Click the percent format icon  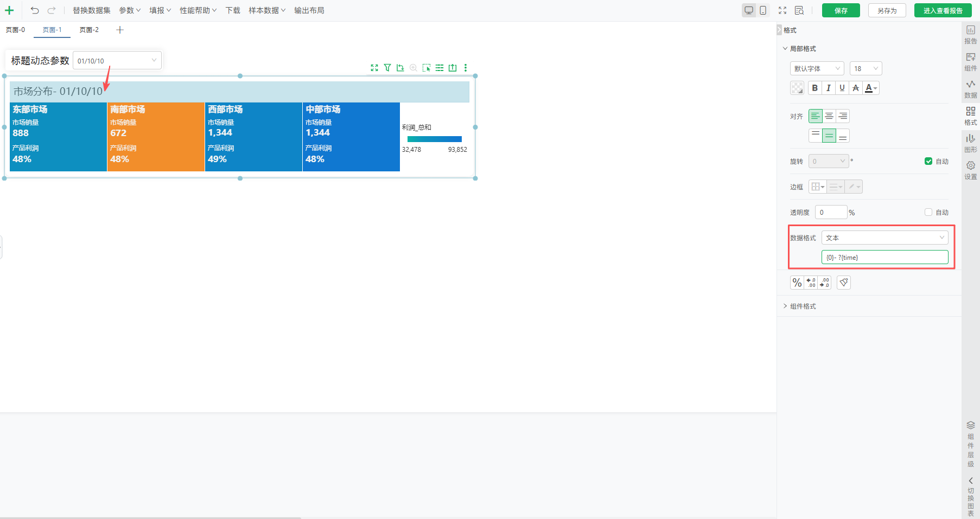coord(797,283)
